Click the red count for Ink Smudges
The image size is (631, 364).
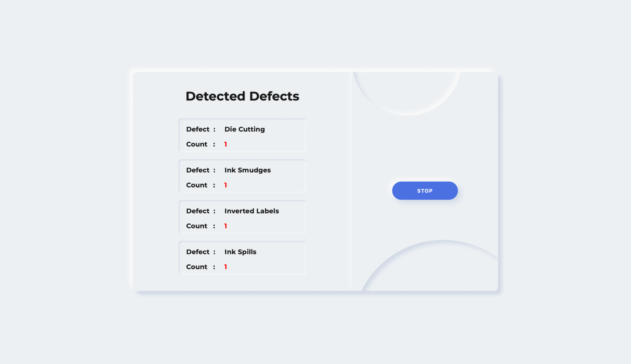226,185
